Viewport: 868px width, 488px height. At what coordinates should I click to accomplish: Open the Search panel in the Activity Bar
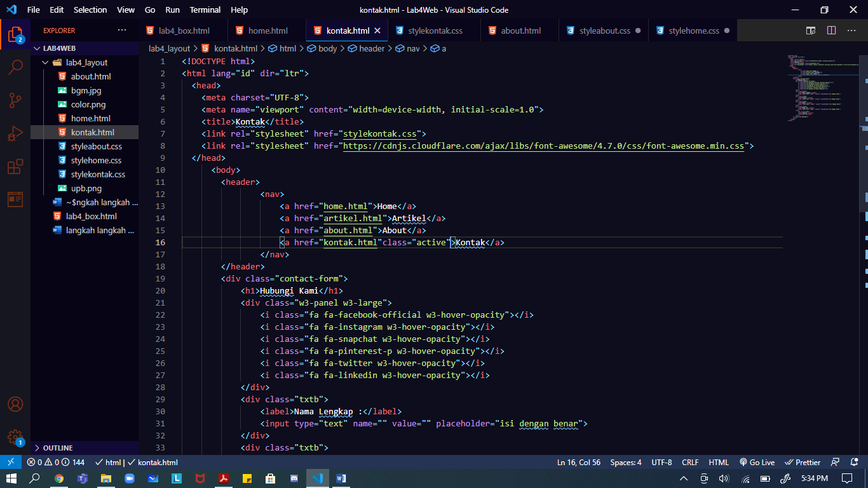(15, 67)
